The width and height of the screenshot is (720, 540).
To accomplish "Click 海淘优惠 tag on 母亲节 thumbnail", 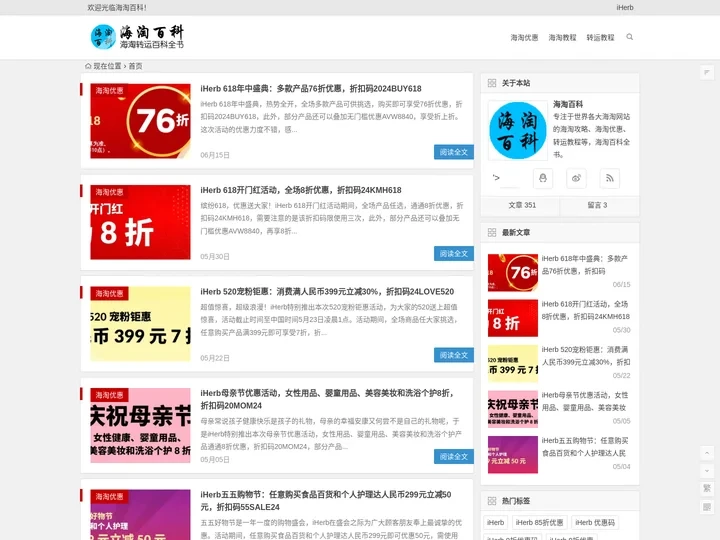I will click(109, 395).
